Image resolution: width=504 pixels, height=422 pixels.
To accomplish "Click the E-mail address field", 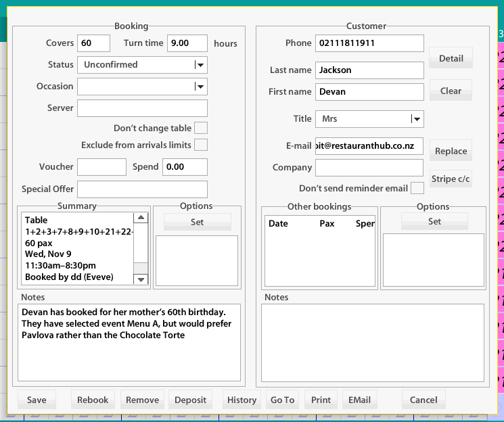I will click(369, 146).
